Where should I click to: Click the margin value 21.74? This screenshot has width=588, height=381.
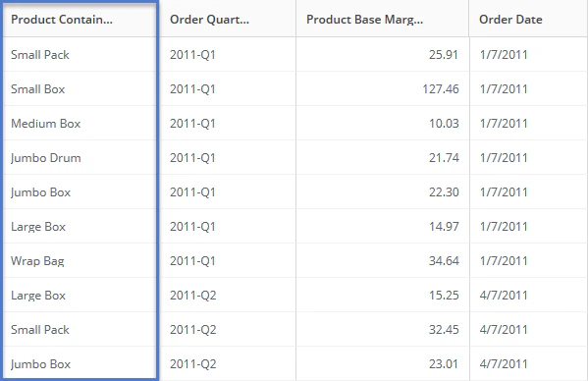444,158
